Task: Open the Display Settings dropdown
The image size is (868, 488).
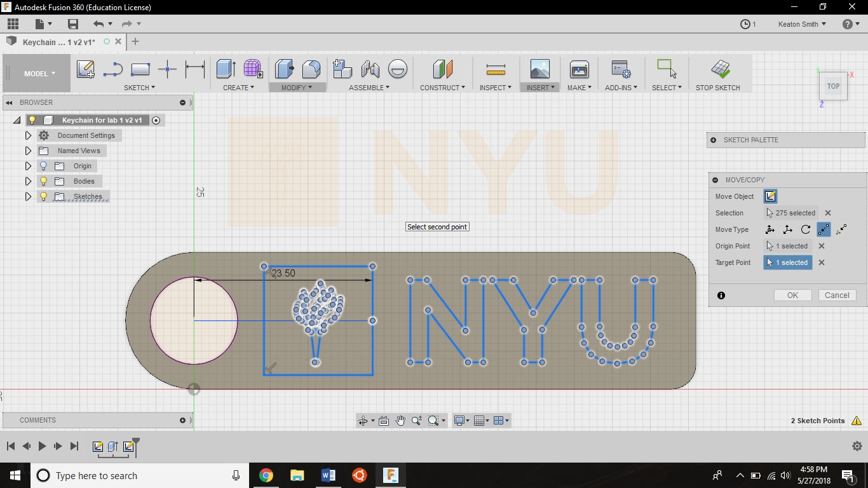Action: [461, 421]
